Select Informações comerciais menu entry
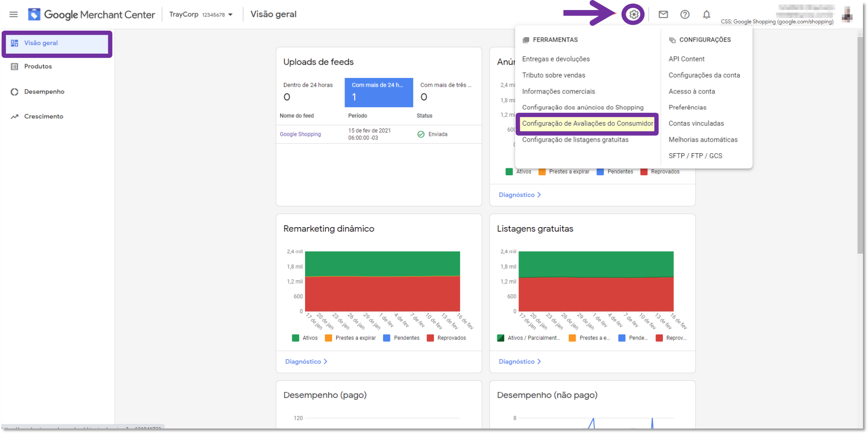Viewport: 868px width, 434px height. 558,91
